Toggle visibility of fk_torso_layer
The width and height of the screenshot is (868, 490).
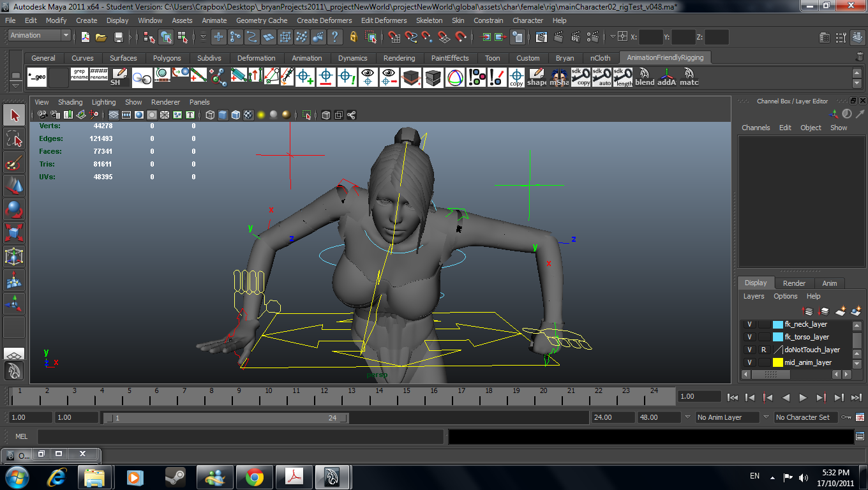pos(749,337)
